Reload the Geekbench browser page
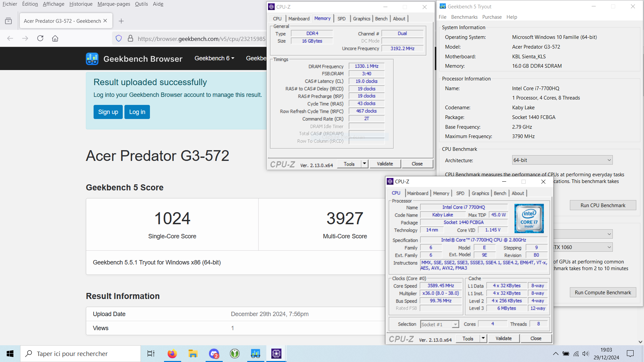The image size is (644, 362). pyautogui.click(x=40, y=39)
